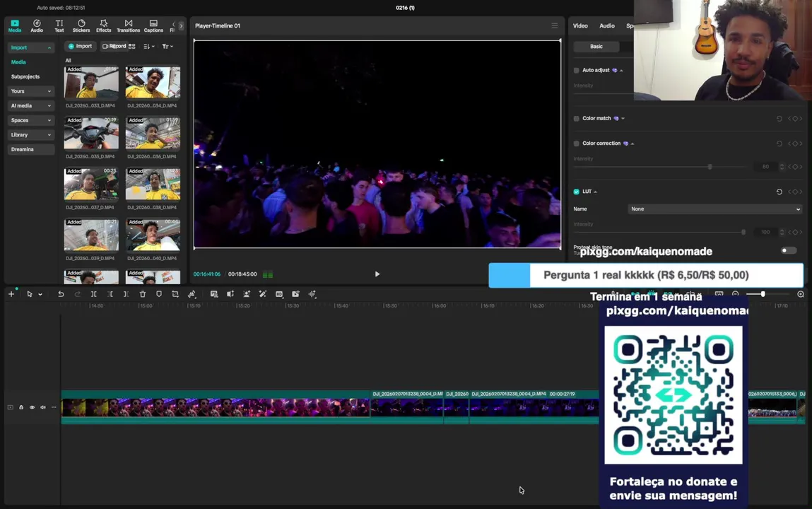Switch to the Video properties tab
Image resolution: width=812 pixels, height=509 pixels.
(x=580, y=26)
